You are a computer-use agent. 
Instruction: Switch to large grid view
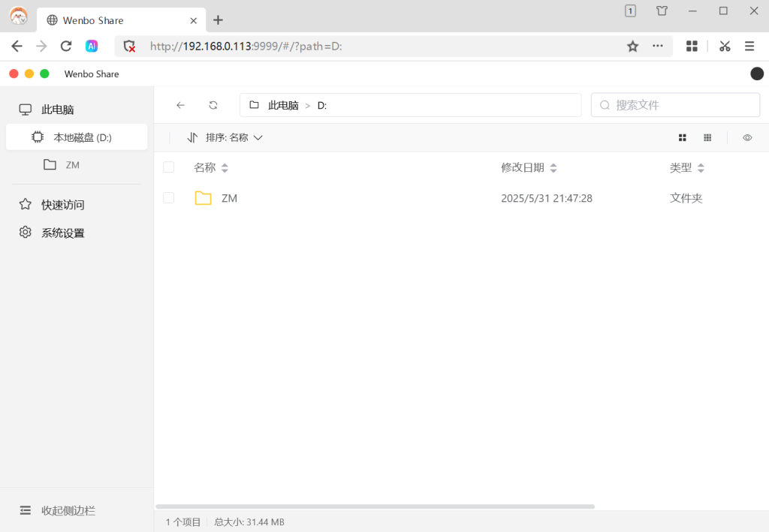coord(682,137)
